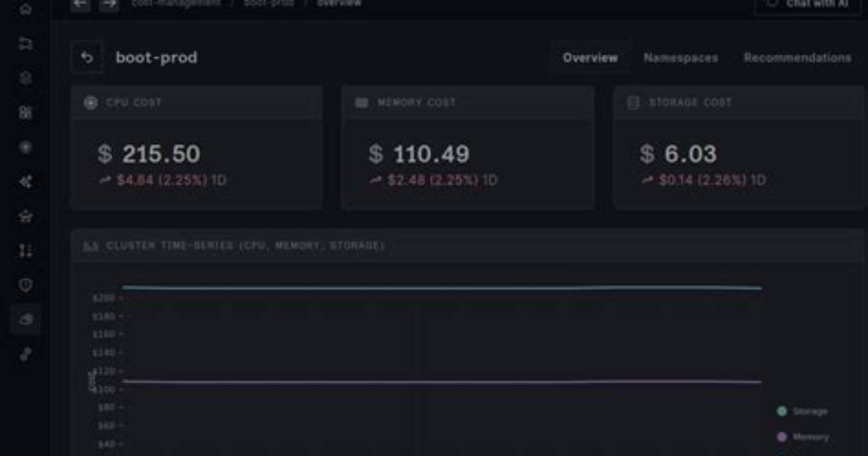Click the purple line in the time-series chart
The height and width of the screenshot is (456, 868).
pyautogui.click(x=442, y=382)
